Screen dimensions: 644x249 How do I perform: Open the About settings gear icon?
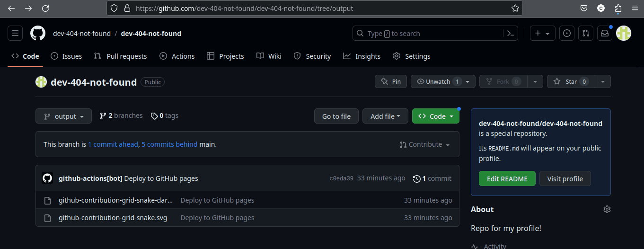point(607,209)
